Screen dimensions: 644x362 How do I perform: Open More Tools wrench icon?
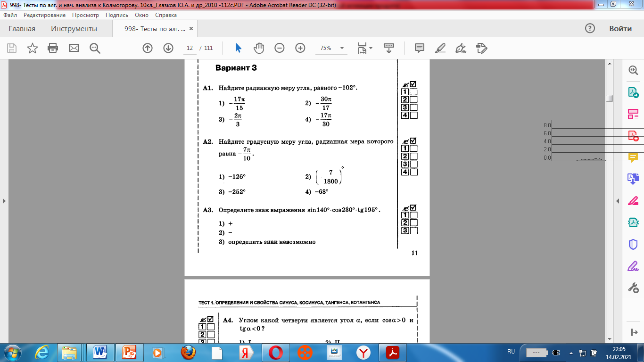(633, 288)
